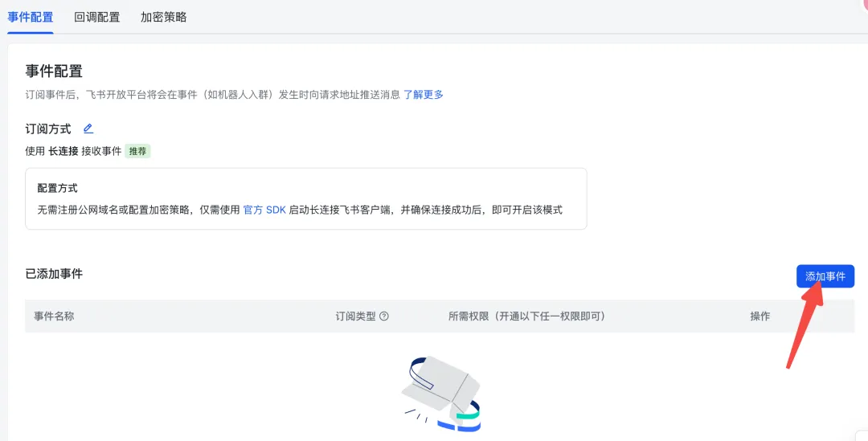Viewport: 868px width, 441px height.
Task: Click the 订阅类型 column header
Action: (x=355, y=316)
